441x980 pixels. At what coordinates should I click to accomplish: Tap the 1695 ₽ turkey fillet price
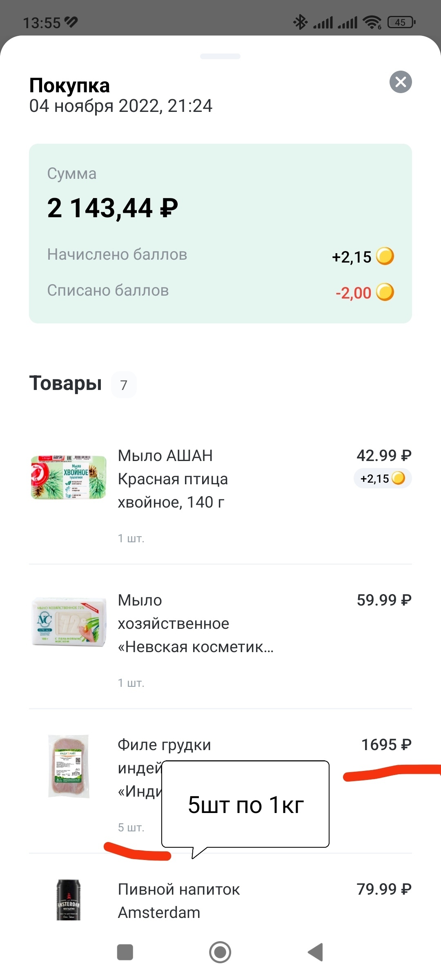[386, 745]
